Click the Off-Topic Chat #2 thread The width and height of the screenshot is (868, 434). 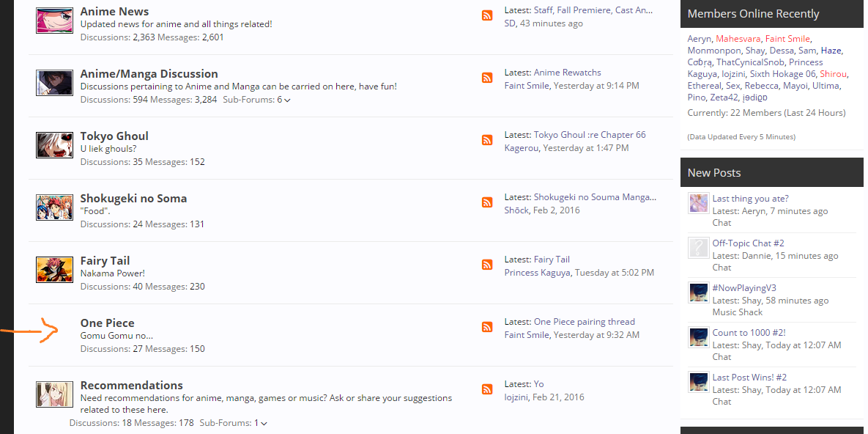pos(748,243)
